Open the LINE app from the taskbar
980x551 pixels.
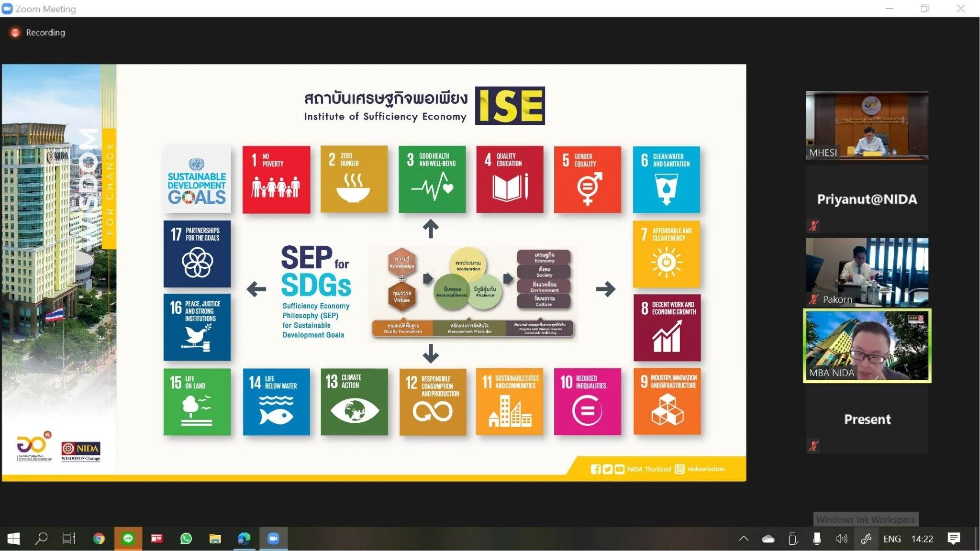click(x=128, y=539)
